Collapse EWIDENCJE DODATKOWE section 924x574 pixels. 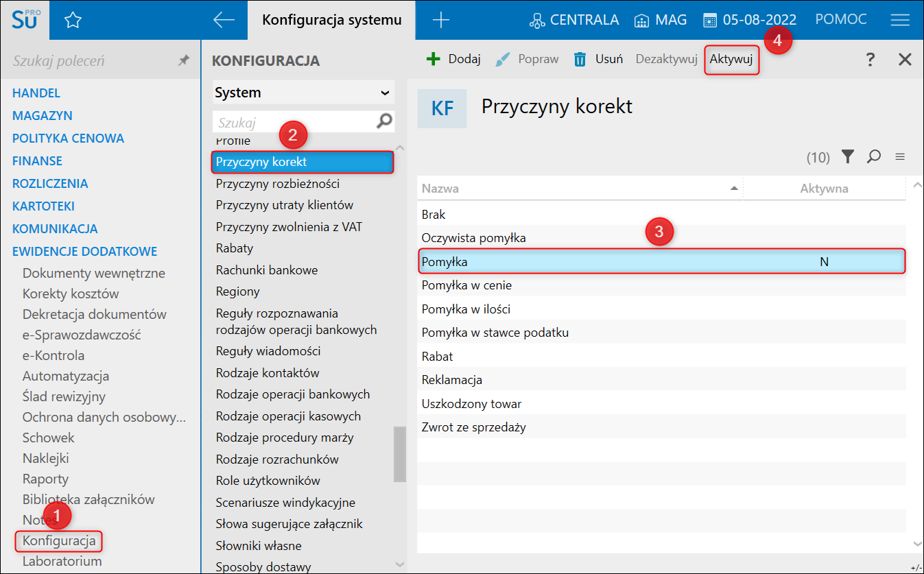tap(84, 251)
